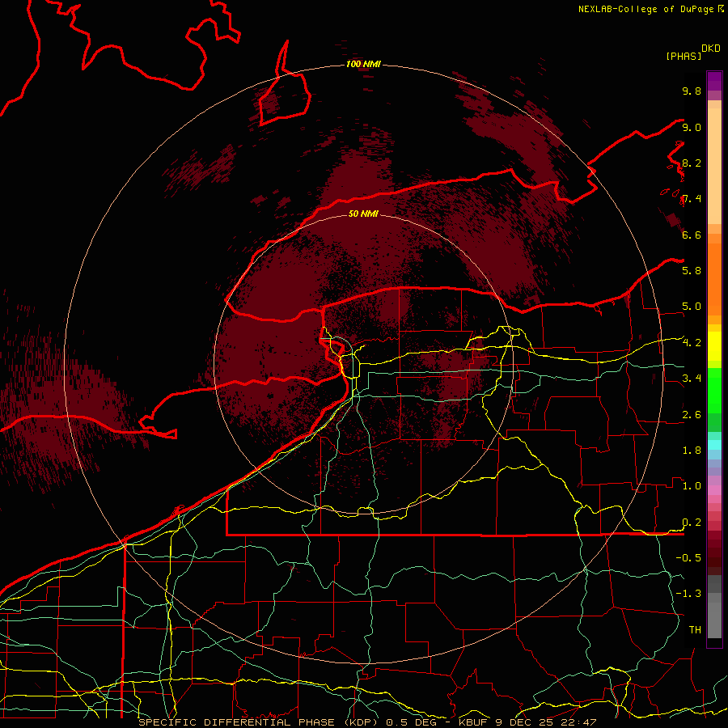Image resolution: width=728 pixels, height=728 pixels.
Task: Click the purple band atop the color bar
Action: click(x=714, y=81)
